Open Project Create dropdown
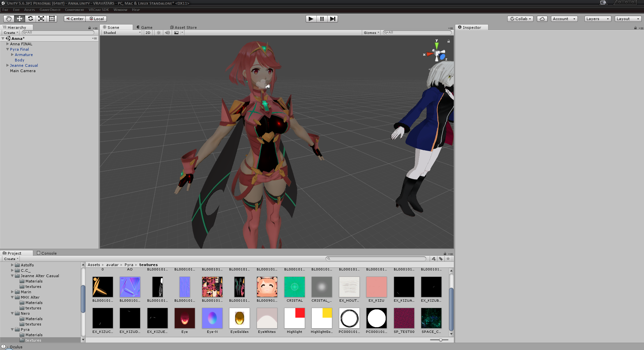 11,259
